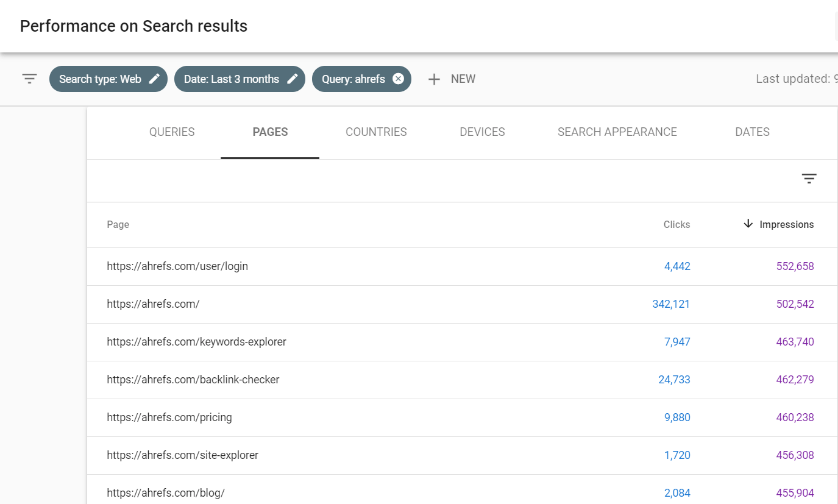The height and width of the screenshot is (504, 838).
Task: Edit the Search type: Web filter
Action: (155, 79)
